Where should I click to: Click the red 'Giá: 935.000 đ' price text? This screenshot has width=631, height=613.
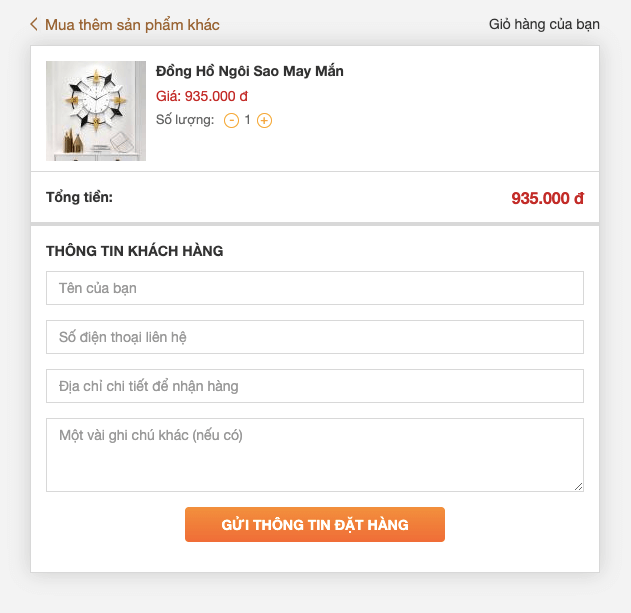pyautogui.click(x=202, y=96)
